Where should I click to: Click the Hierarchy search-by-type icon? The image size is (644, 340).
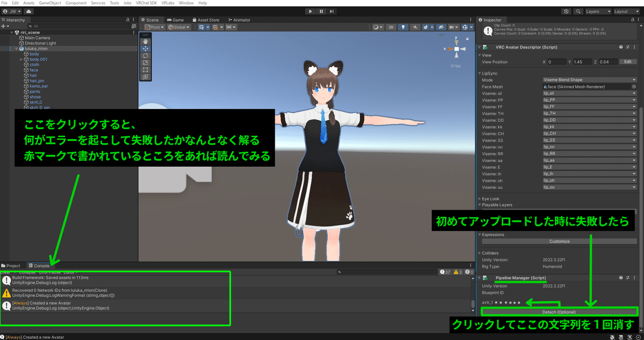point(134,26)
